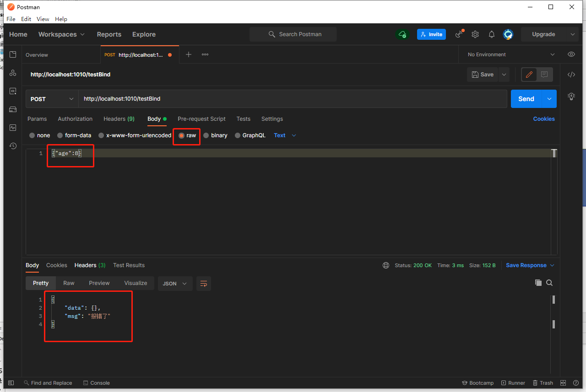Open Find and Replace
Screen dimensions: 586x392
pyautogui.click(x=48, y=383)
